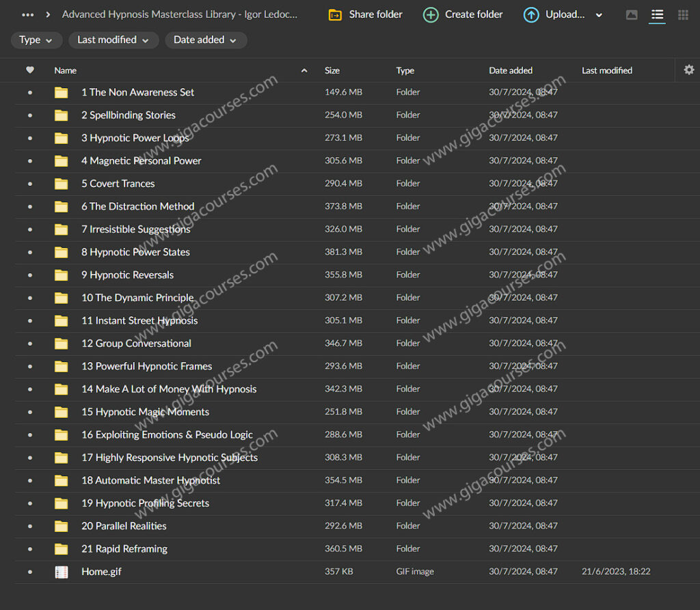Screen dimensions: 700x610
Task: Open the breadcrumb ellipsis menu
Action: [27, 14]
